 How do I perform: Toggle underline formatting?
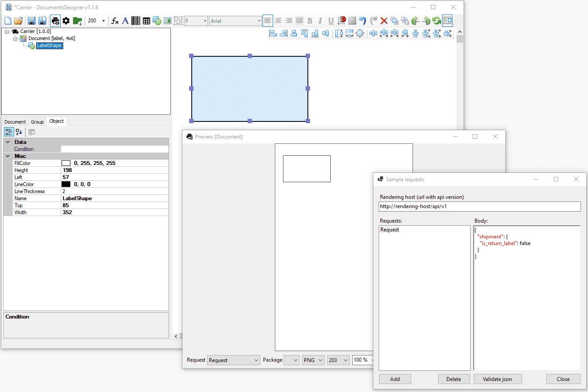click(x=331, y=21)
